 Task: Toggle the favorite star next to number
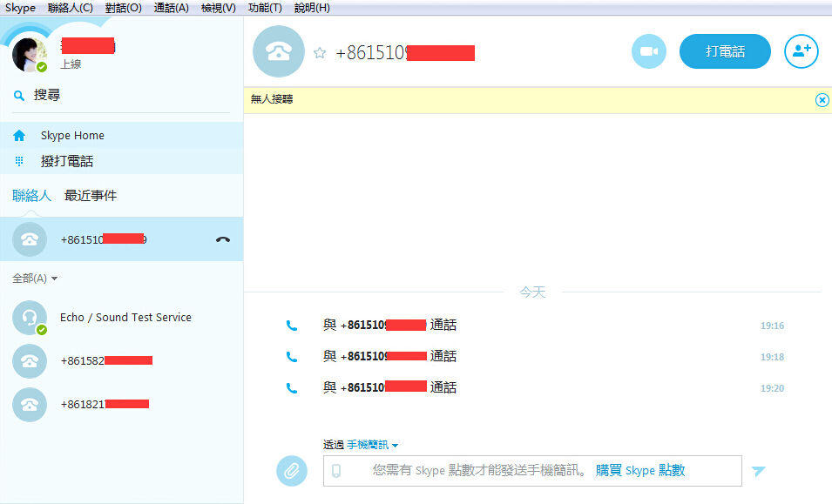pos(320,53)
